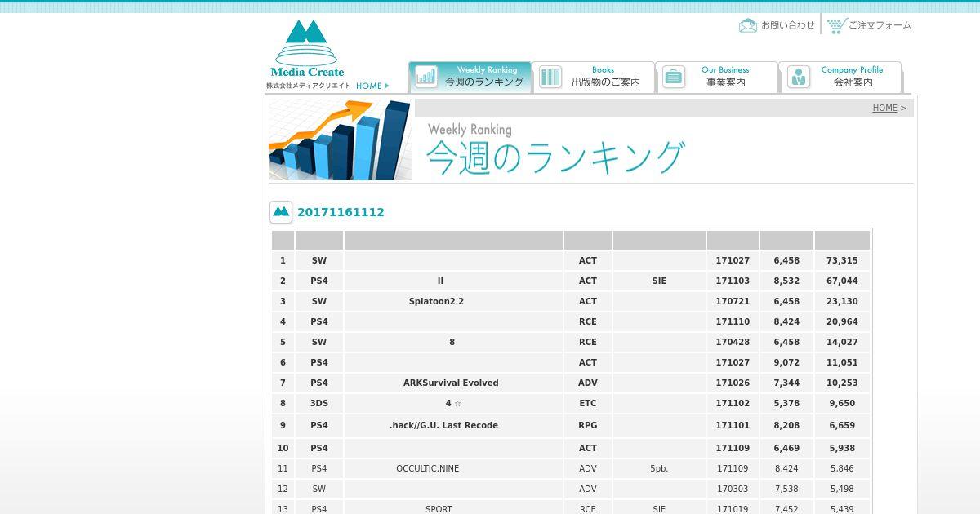Image resolution: width=980 pixels, height=514 pixels.
Task: Select the title SPORT in rank 13
Action: [x=439, y=509]
